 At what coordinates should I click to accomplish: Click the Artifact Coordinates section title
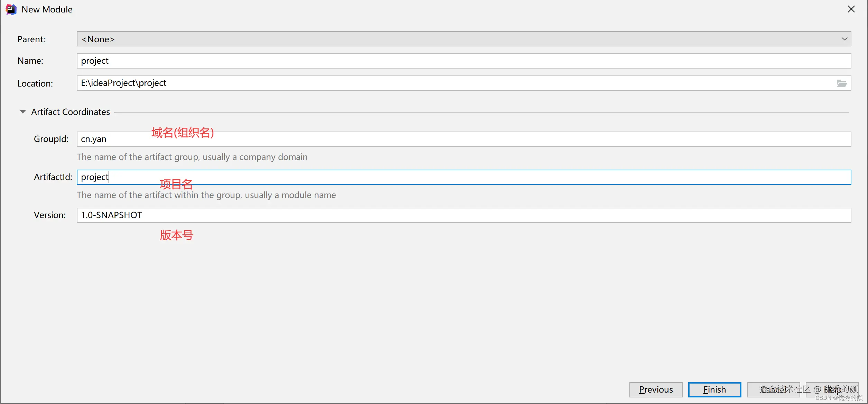(71, 112)
